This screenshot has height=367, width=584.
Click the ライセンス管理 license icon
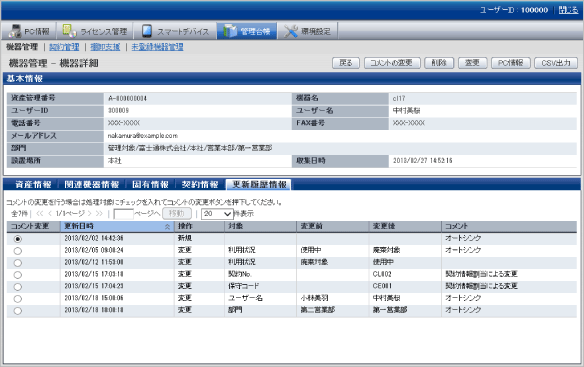(69, 31)
